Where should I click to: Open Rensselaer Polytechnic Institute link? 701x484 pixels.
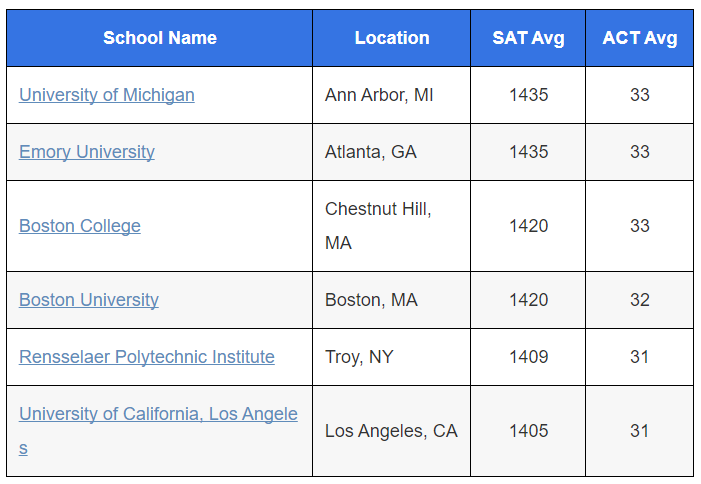click(146, 357)
